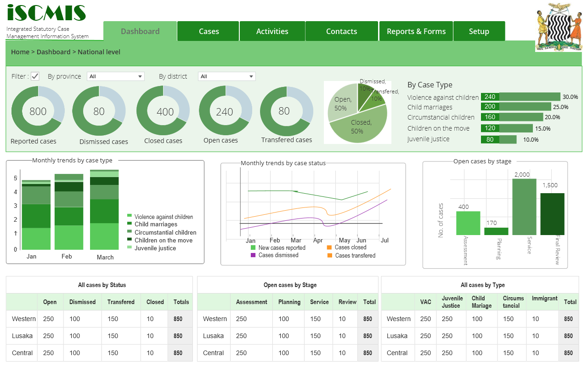This screenshot has height=368, width=588.
Task: Click the New cases reported legend swatch
Action: point(253,247)
